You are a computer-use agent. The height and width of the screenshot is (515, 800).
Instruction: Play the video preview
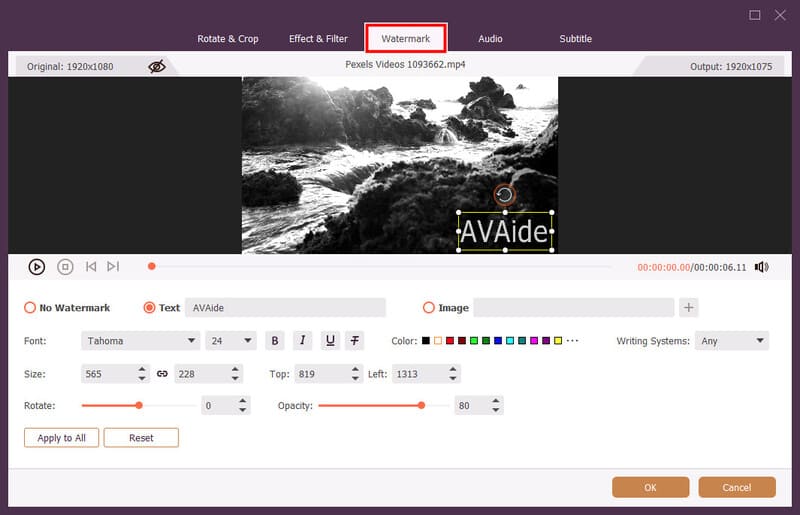pyautogui.click(x=36, y=267)
